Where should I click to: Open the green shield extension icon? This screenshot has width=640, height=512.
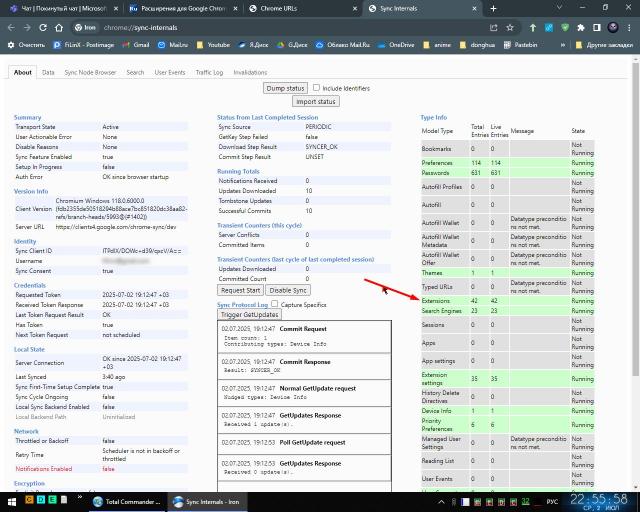pos(565,28)
